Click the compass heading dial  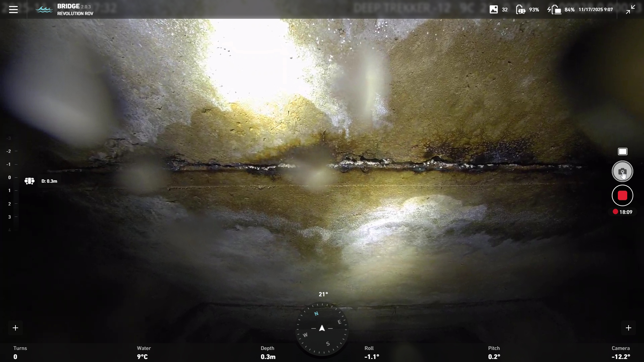322,328
